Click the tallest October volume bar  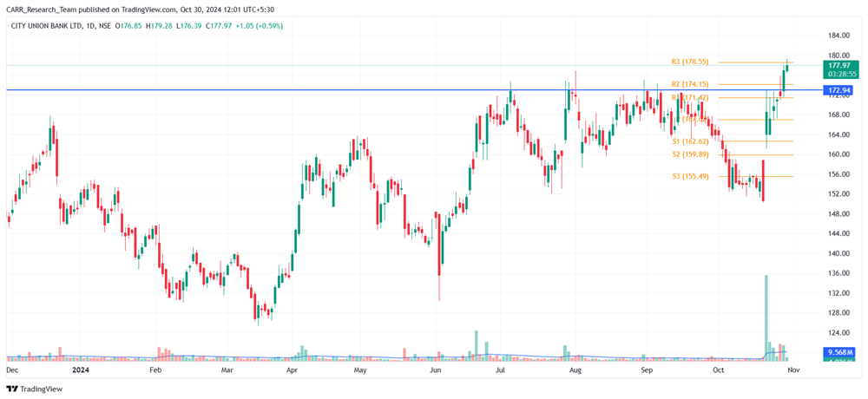[766, 318]
